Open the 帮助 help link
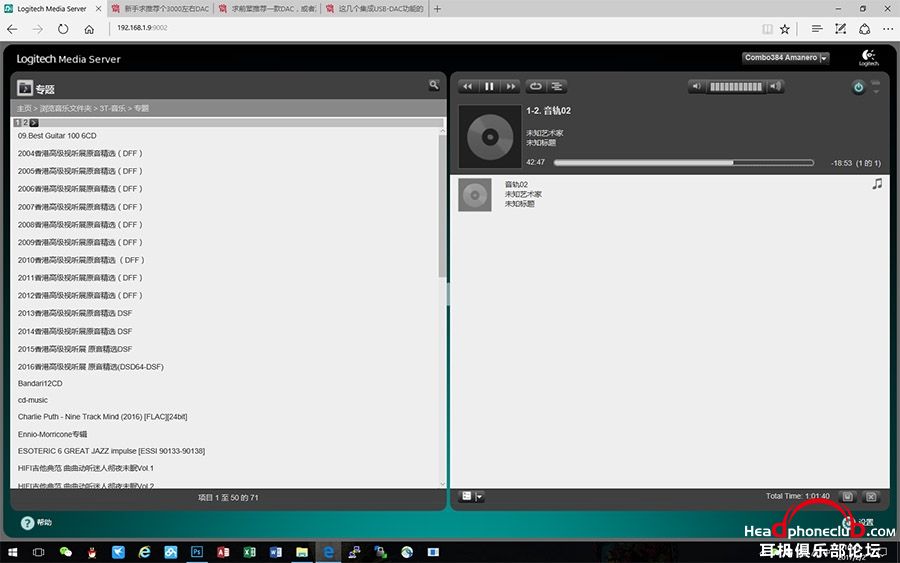Image resolution: width=900 pixels, height=563 pixels. click(37, 523)
